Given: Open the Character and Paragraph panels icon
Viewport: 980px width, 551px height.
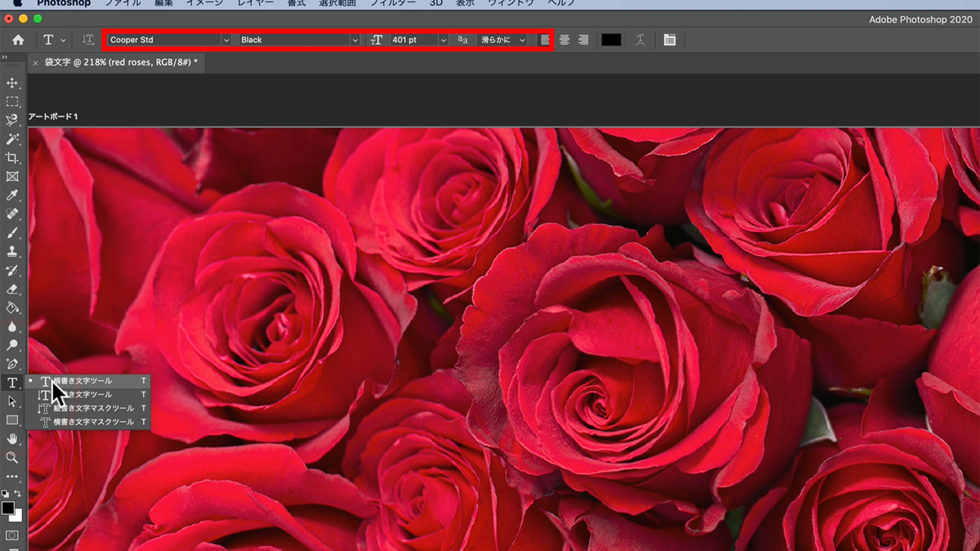Looking at the screenshot, I should (670, 40).
